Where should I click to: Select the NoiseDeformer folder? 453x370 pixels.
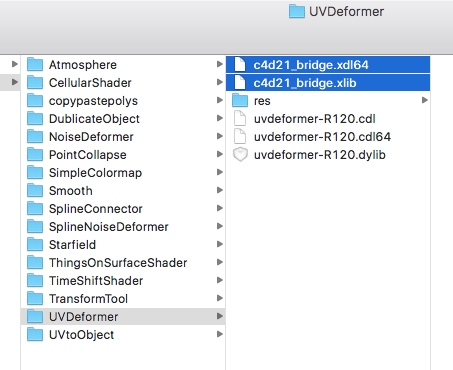click(123, 137)
